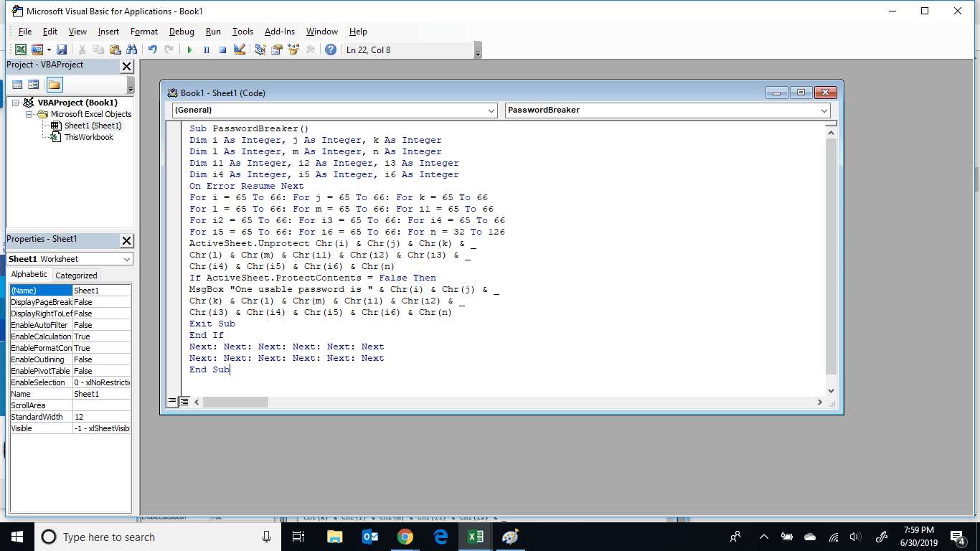Open the (General) object dropdown
This screenshot has height=551, width=980.
pos(491,110)
